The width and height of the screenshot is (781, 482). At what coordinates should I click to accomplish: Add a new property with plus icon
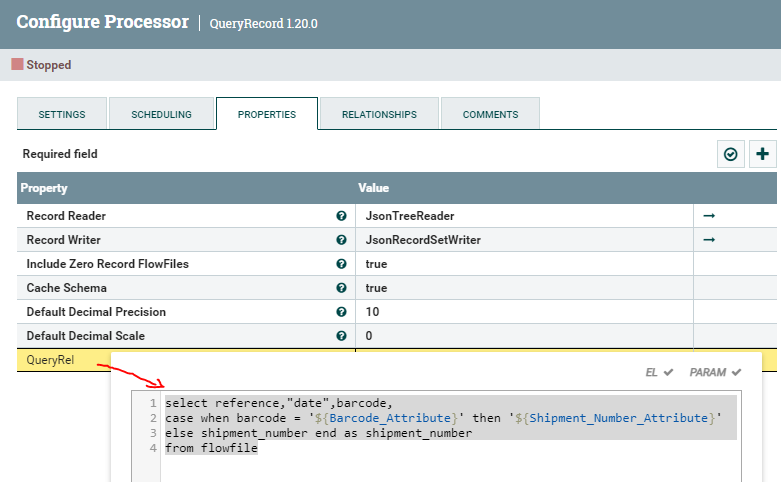point(763,154)
